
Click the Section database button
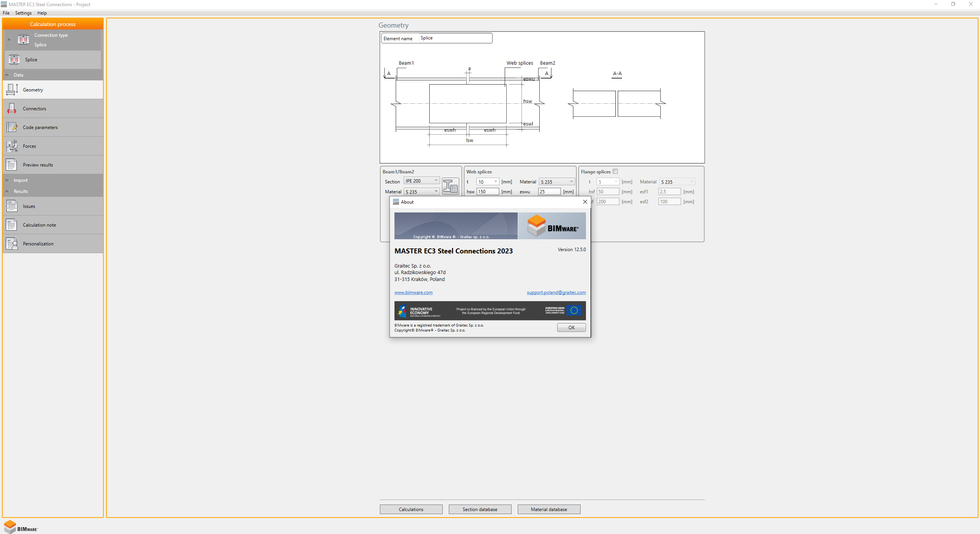pos(480,509)
